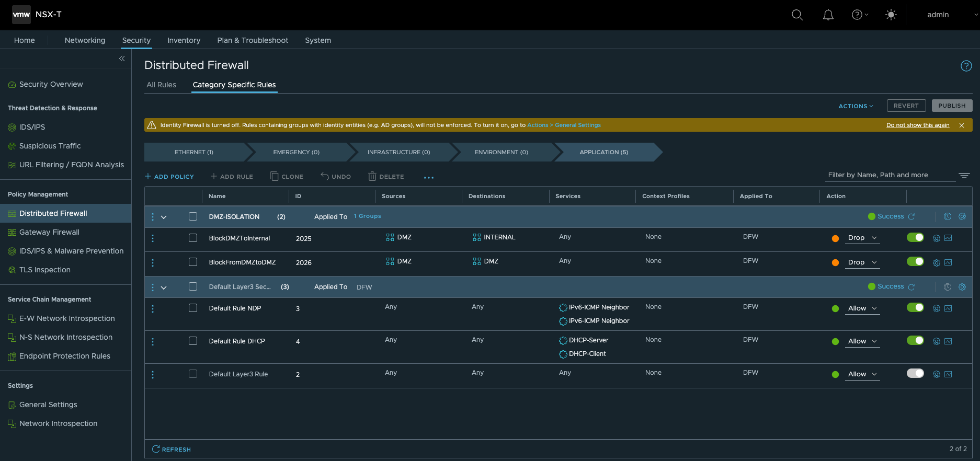Focus the Filter by Name, Path field
980x461 pixels.
click(890, 175)
